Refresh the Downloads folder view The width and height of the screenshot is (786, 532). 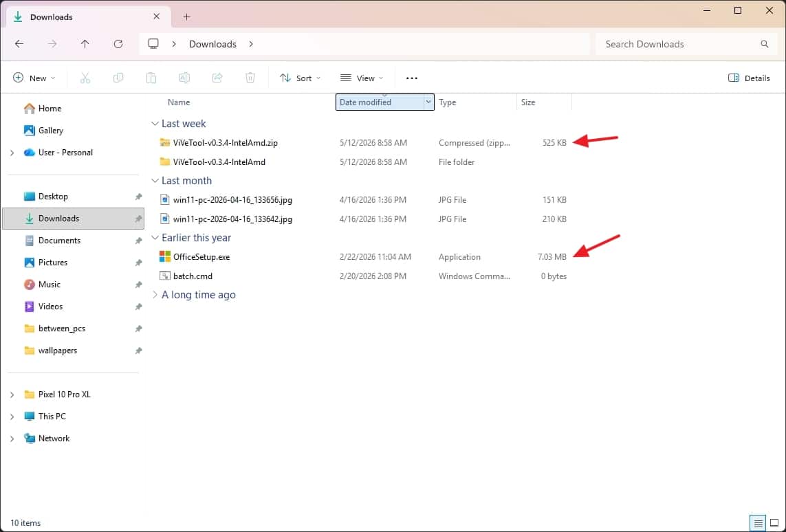click(118, 44)
